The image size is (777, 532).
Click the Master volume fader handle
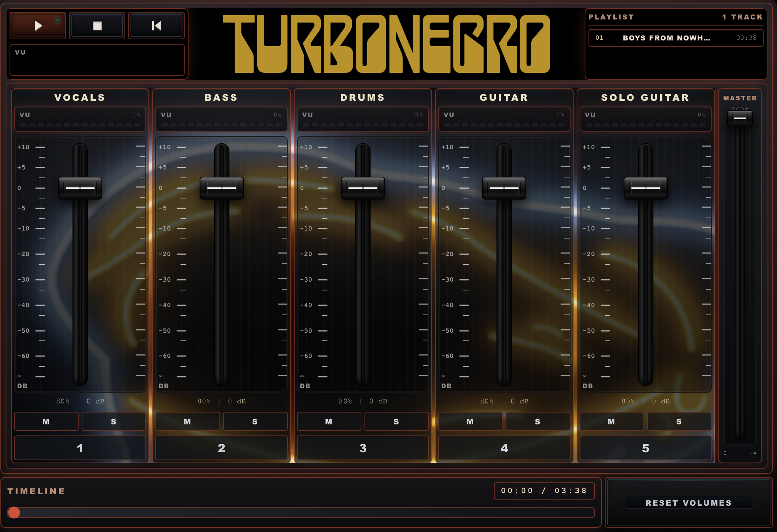(x=740, y=118)
